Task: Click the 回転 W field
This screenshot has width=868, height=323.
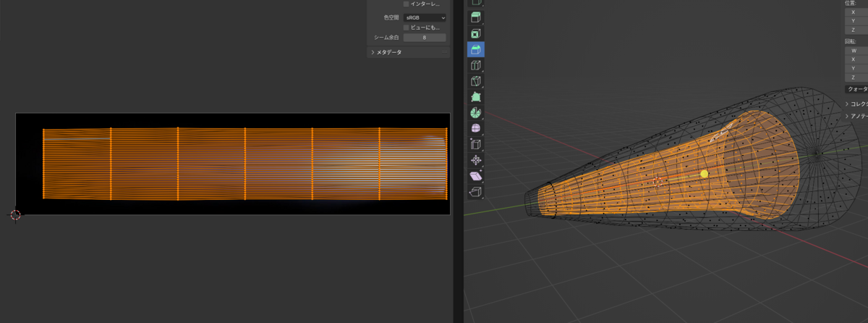Action: [856, 51]
